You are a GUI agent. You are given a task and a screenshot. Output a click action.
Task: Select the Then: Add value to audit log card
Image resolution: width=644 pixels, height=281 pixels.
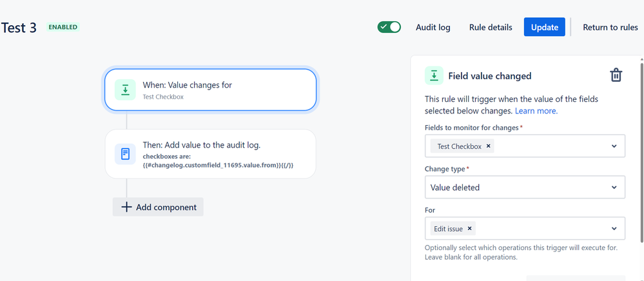[211, 154]
